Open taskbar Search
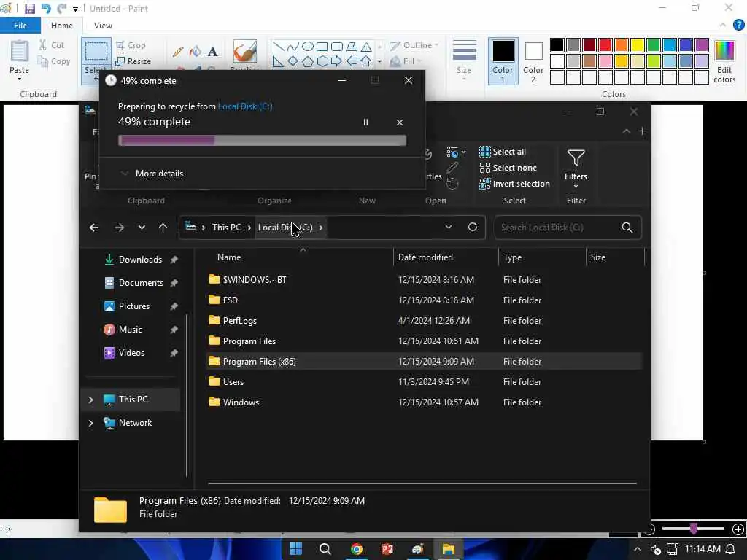Image resolution: width=747 pixels, height=560 pixels. click(x=325, y=549)
